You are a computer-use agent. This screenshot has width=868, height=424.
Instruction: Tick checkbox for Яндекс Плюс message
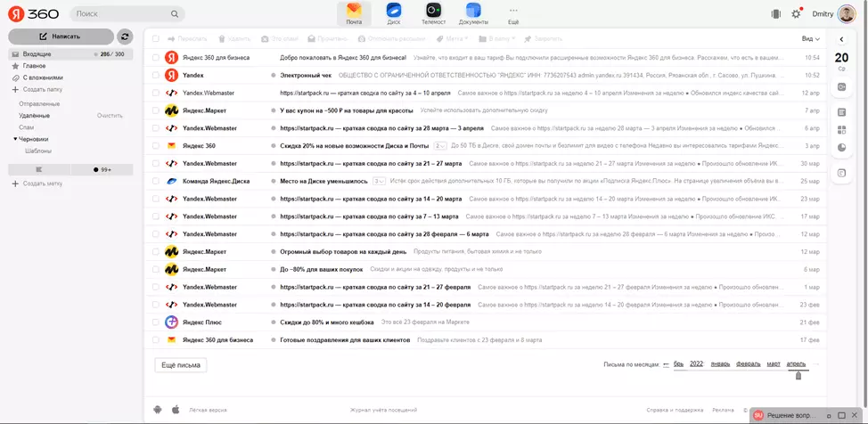point(156,322)
